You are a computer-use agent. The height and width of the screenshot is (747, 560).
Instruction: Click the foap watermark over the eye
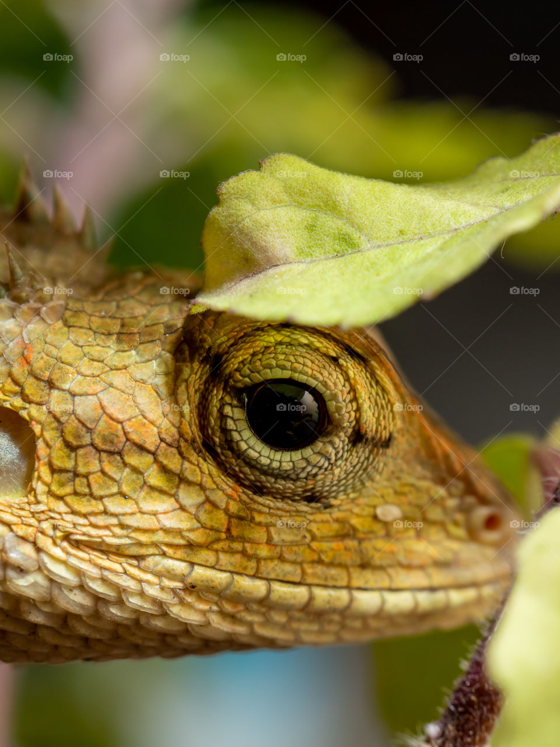[291, 407]
